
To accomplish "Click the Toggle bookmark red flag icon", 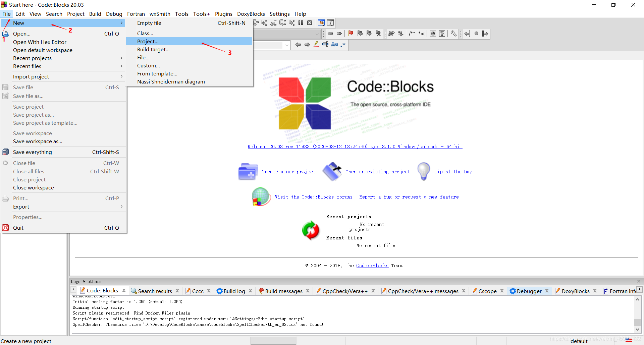I will coord(351,34).
